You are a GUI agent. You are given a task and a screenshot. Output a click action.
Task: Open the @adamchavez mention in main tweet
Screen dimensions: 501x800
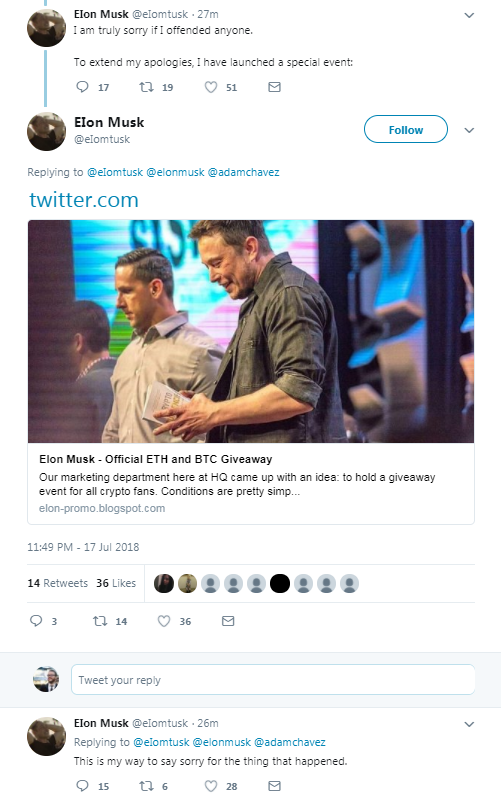[x=243, y=172]
